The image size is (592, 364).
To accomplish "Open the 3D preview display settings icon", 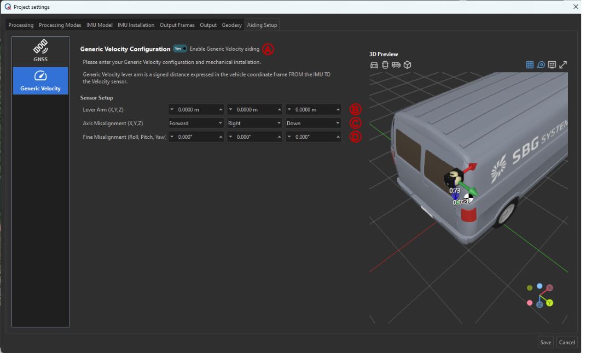I will [552, 64].
